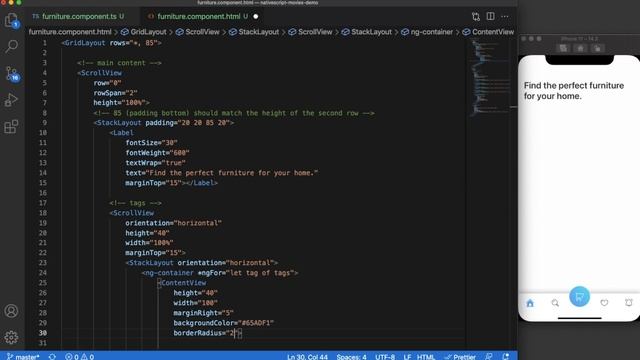Open feedback icon in status bar

489,356
